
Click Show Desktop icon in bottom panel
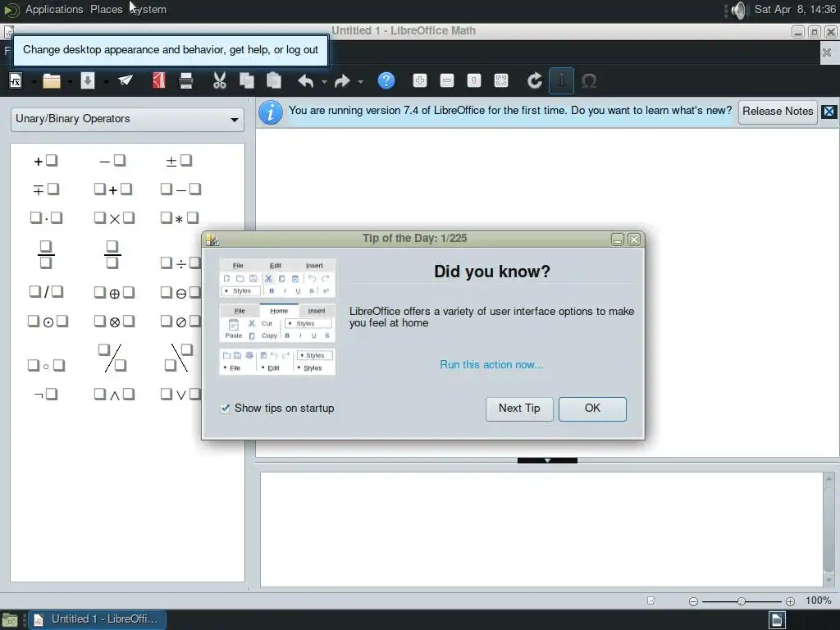(10, 620)
